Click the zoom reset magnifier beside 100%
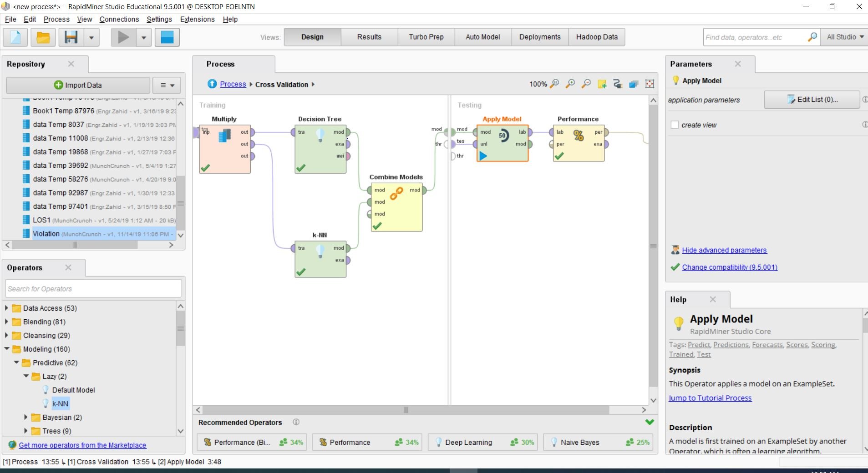 pyautogui.click(x=554, y=84)
